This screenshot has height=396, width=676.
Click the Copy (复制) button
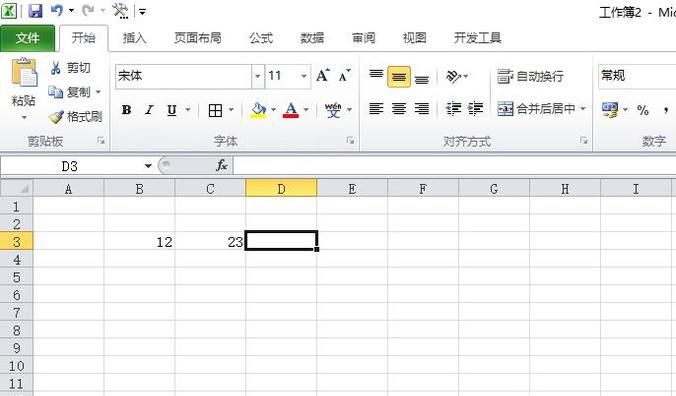(70, 92)
